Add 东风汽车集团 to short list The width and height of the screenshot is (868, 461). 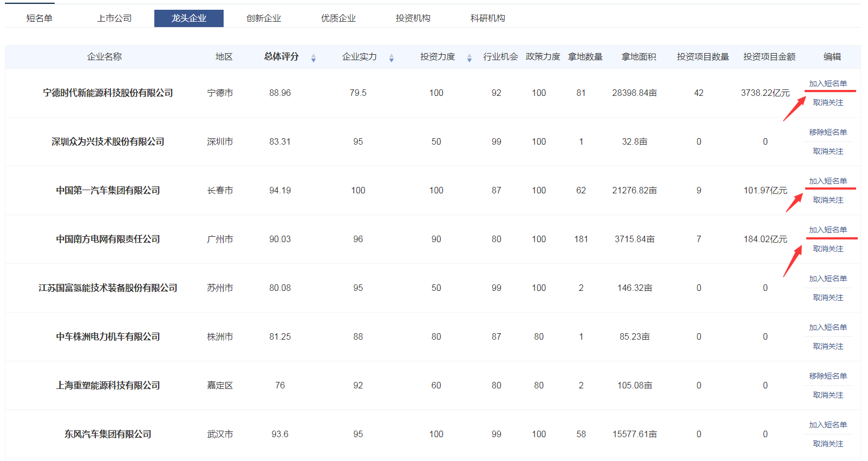coord(828,425)
